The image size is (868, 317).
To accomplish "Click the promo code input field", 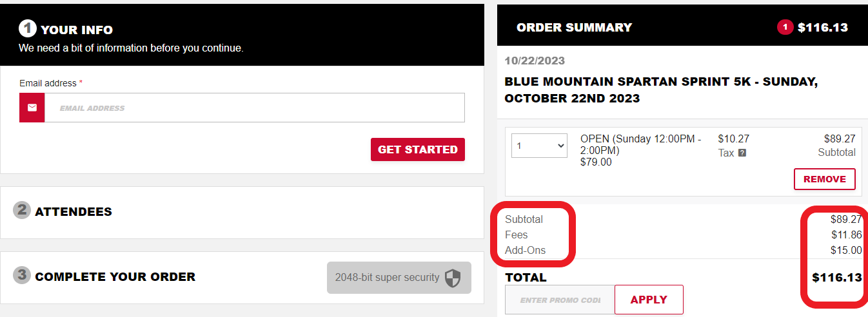I will [x=560, y=300].
